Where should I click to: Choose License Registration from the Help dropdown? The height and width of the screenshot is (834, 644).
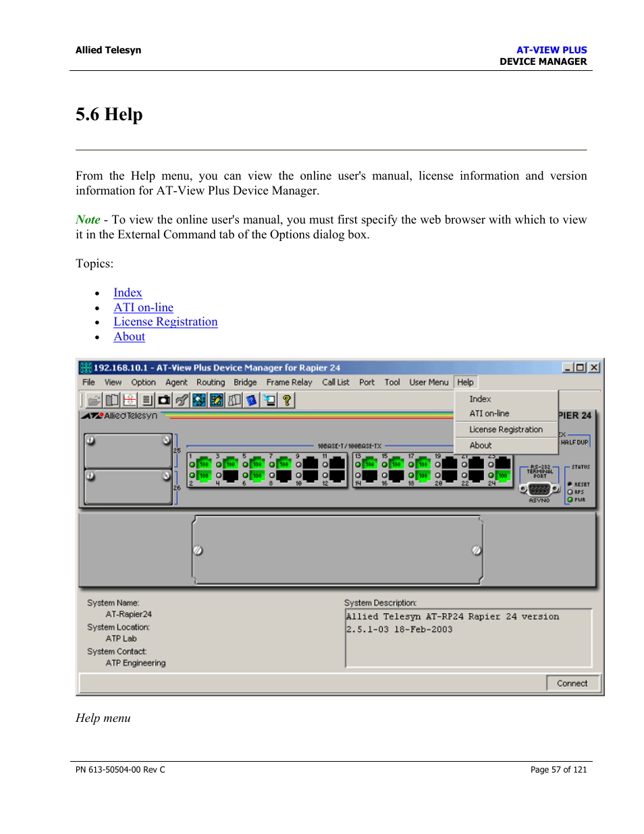click(x=506, y=429)
